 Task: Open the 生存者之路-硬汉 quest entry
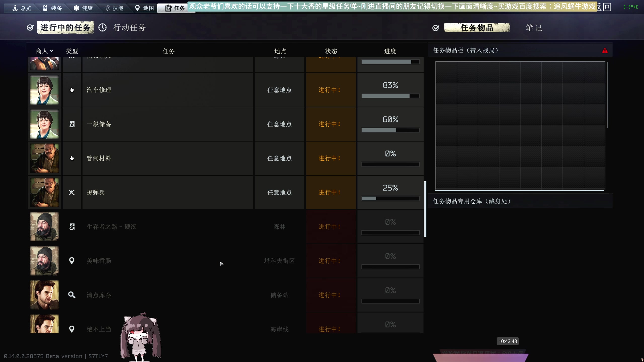[111, 227]
